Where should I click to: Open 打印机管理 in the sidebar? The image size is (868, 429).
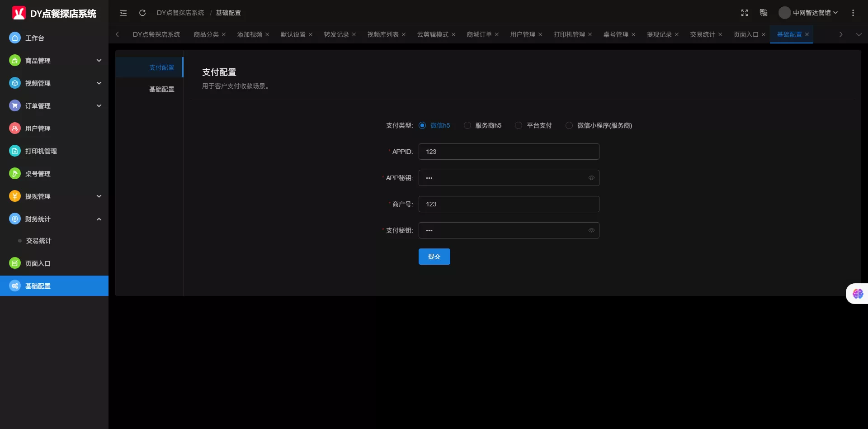point(41,151)
